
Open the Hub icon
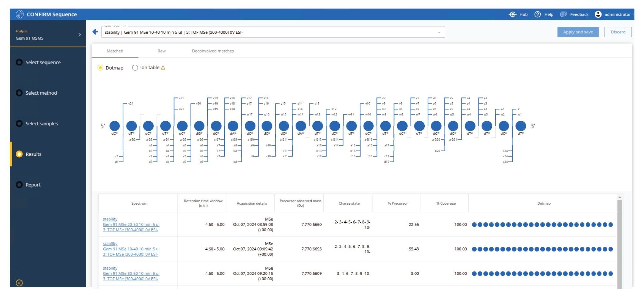[512, 14]
